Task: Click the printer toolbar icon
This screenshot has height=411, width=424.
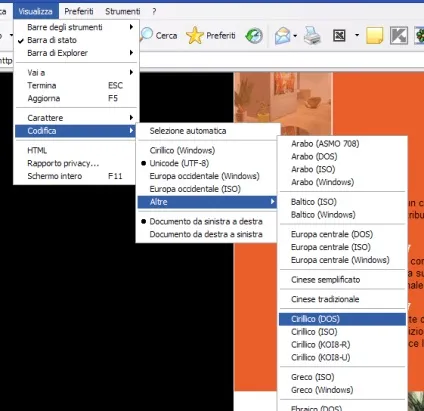Action: click(312, 36)
